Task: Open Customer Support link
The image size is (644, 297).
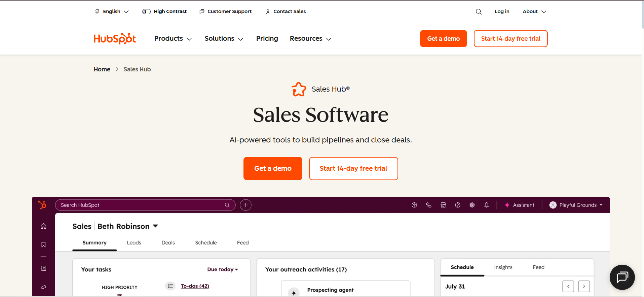Action: [226, 11]
